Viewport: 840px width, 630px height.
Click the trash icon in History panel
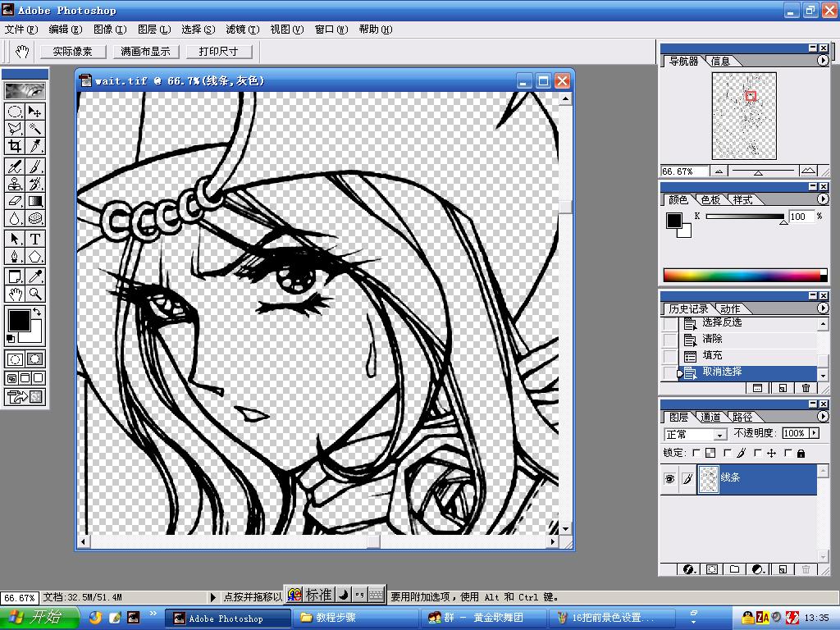[806, 388]
